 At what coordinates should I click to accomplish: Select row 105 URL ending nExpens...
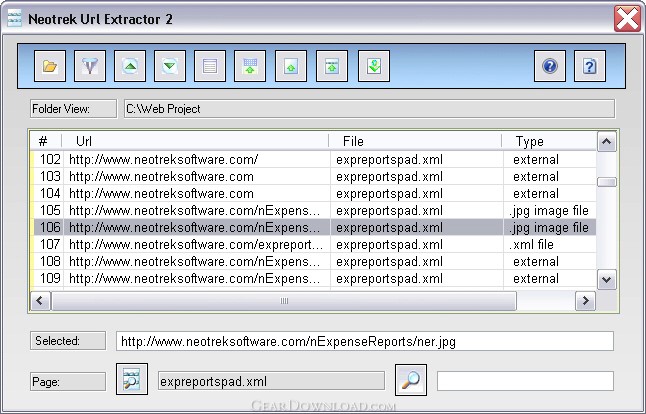coord(194,211)
